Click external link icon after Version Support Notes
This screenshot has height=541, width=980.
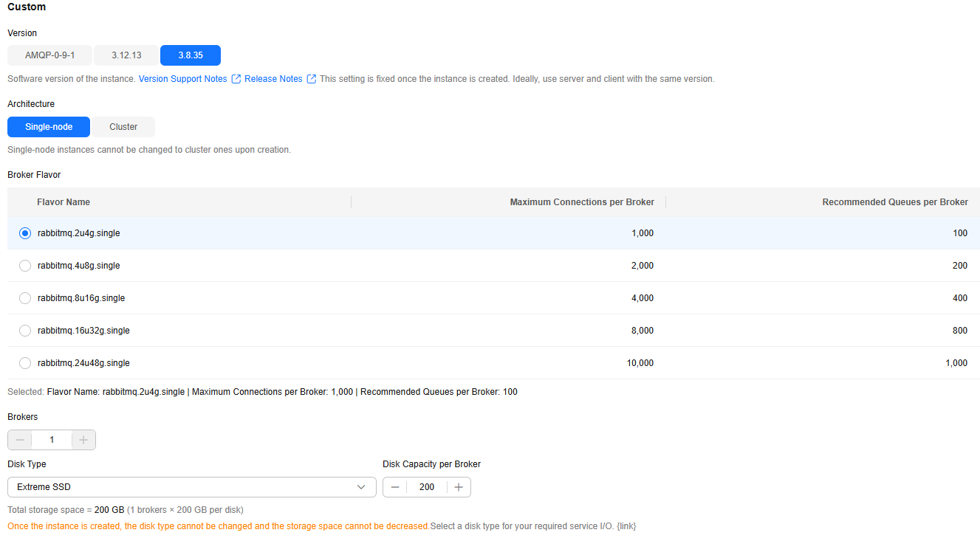click(236, 79)
